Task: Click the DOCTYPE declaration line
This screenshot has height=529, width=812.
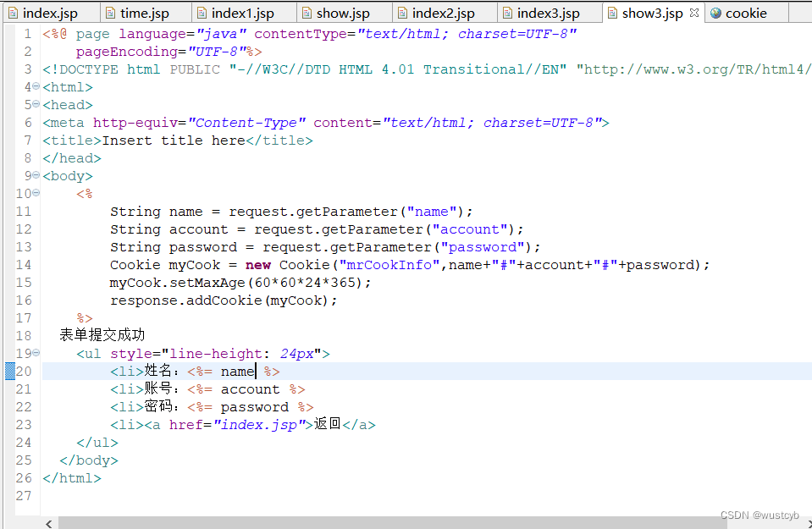Action: point(426,69)
